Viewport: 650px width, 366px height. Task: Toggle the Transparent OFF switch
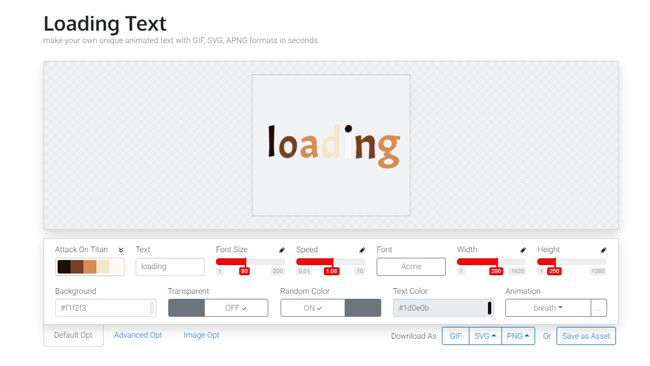coord(218,308)
